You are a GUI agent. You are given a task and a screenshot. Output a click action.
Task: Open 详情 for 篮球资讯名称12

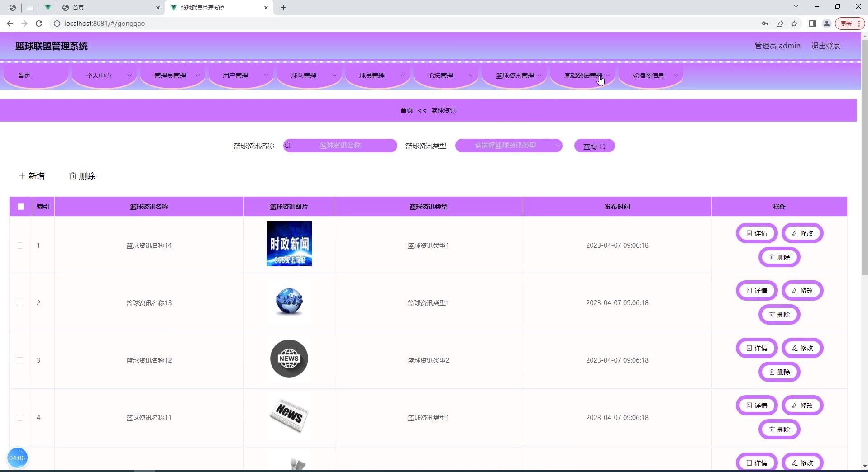click(x=757, y=348)
